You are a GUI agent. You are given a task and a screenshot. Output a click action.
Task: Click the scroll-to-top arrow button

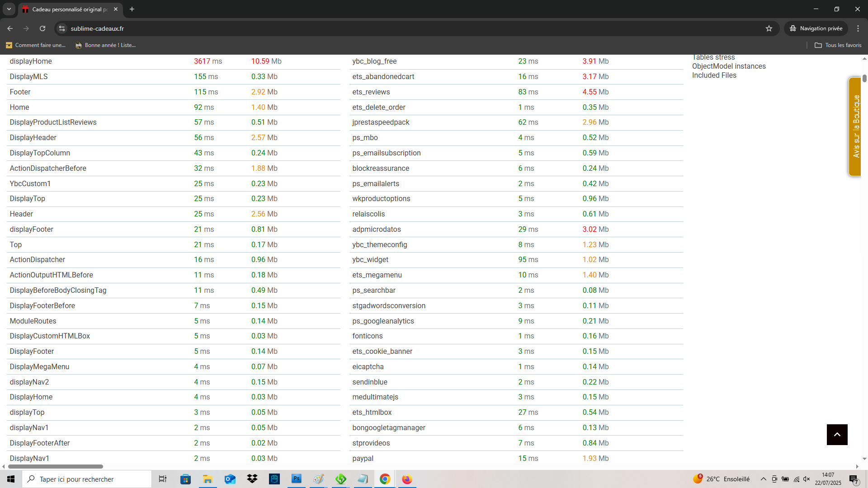(x=837, y=434)
